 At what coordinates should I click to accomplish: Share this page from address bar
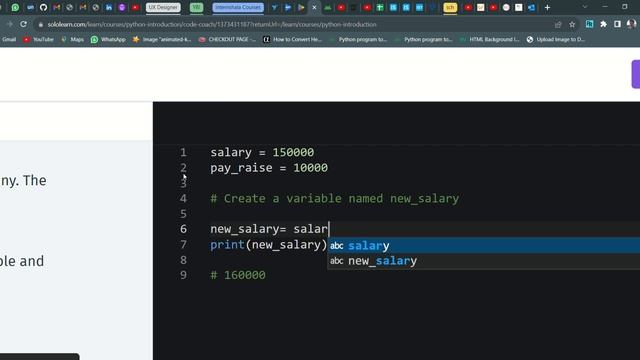click(558, 24)
